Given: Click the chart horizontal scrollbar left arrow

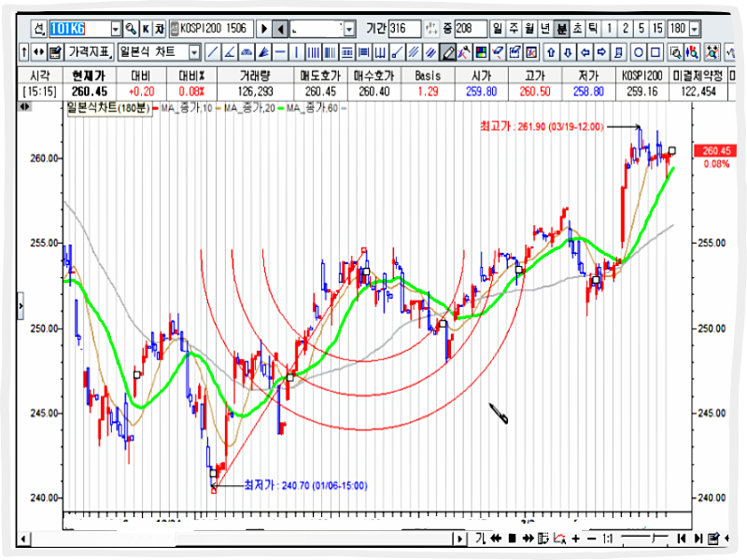Looking at the screenshot, I should pyautogui.click(x=24, y=539).
